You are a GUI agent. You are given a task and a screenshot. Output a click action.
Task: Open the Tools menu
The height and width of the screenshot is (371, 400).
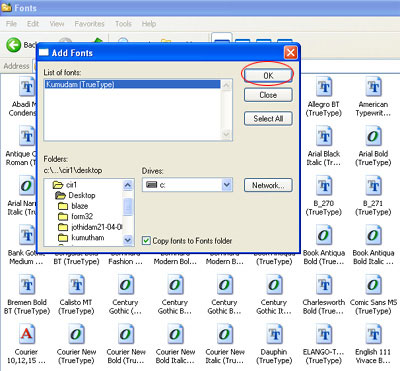point(123,24)
